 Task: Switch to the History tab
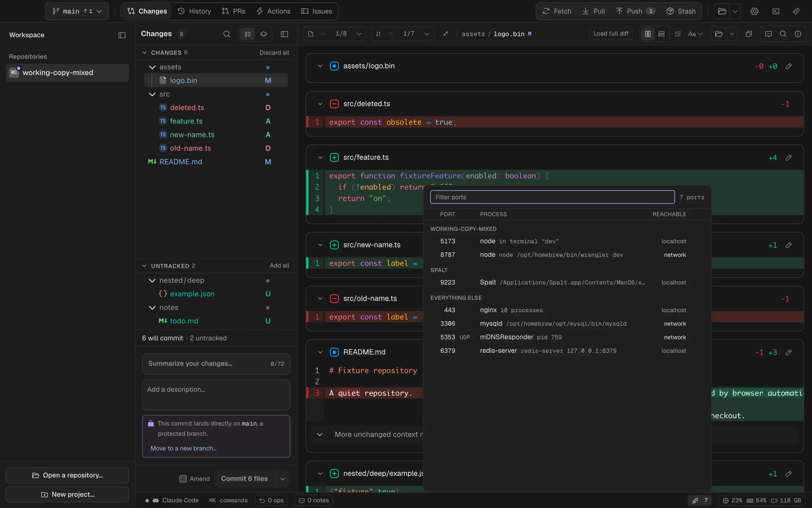point(194,11)
